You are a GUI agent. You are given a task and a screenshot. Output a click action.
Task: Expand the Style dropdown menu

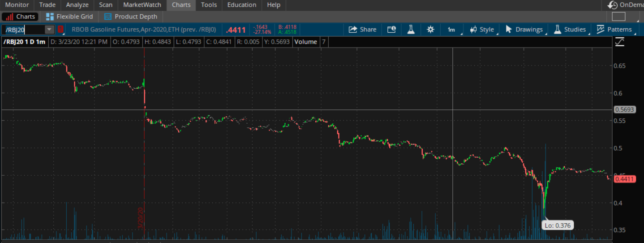point(482,30)
